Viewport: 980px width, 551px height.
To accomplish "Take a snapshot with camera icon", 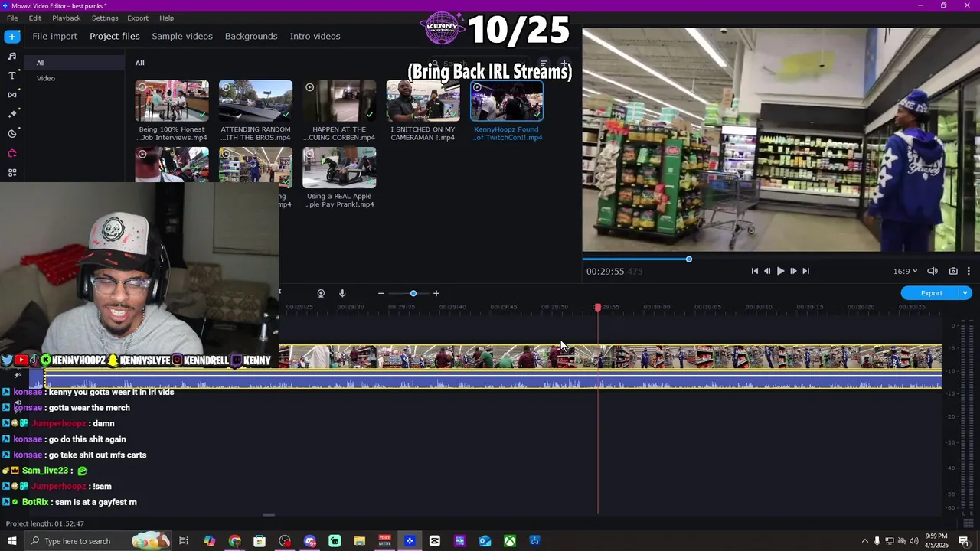I will (953, 271).
